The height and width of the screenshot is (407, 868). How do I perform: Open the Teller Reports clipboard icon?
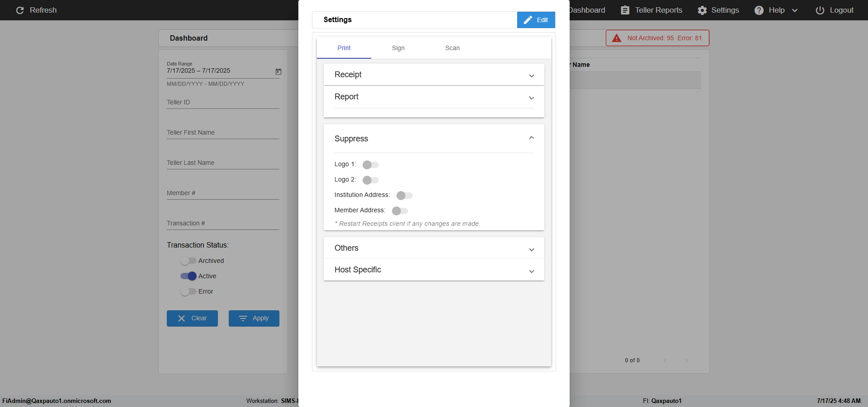click(x=625, y=10)
